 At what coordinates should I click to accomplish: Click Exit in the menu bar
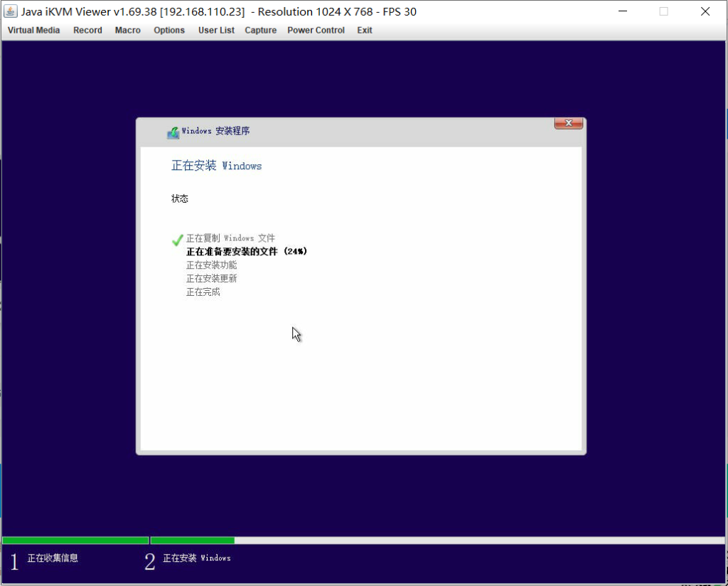pos(365,31)
